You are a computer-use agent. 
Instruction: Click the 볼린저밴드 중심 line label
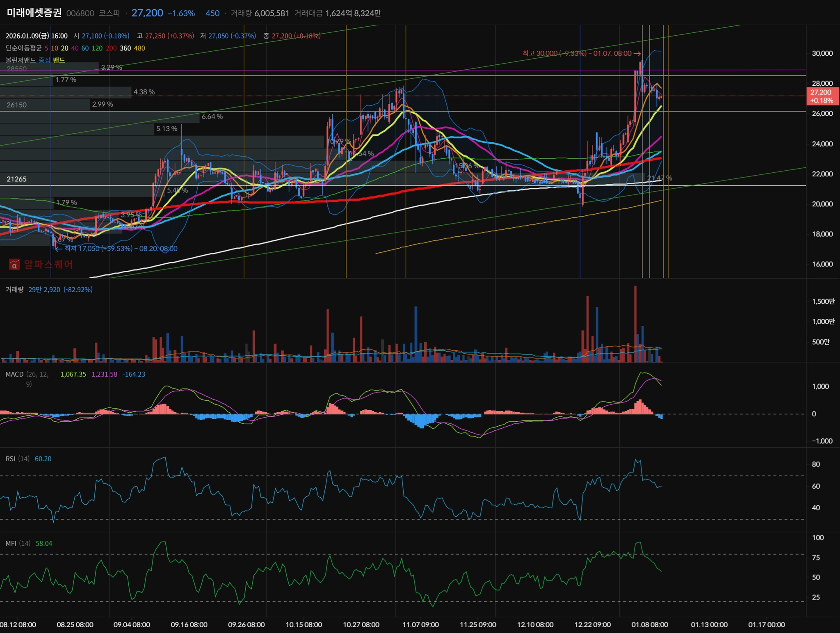44,60
